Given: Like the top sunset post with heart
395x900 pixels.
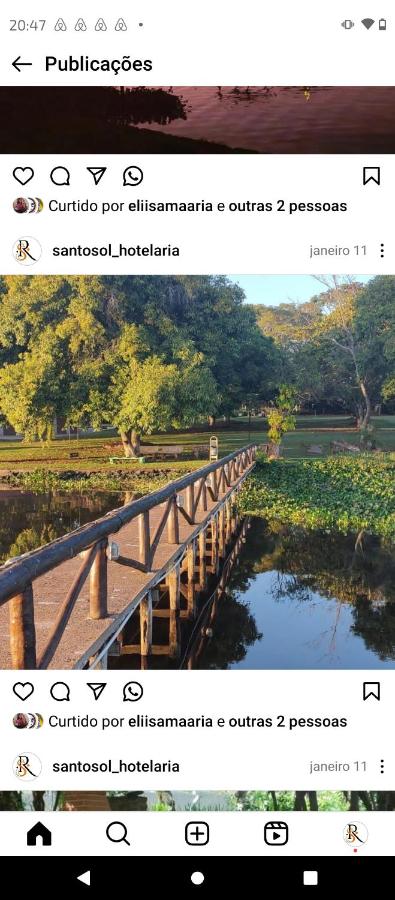Looking at the screenshot, I should pyautogui.click(x=23, y=176).
